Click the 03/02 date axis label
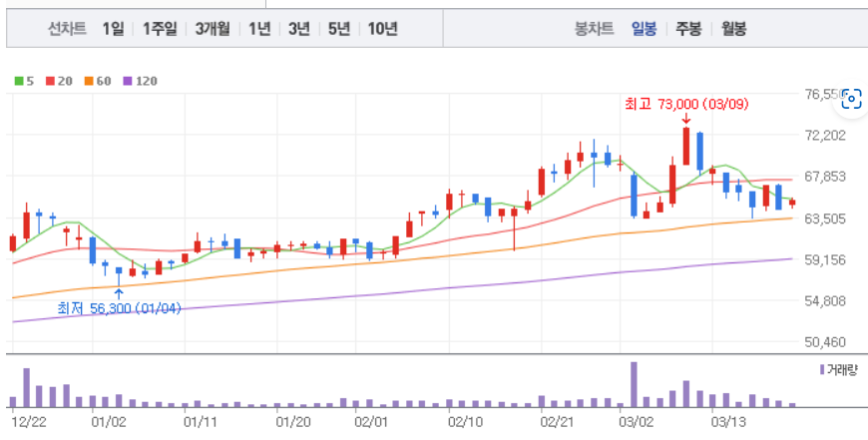Viewport: 868px width, 440px height. click(637, 423)
